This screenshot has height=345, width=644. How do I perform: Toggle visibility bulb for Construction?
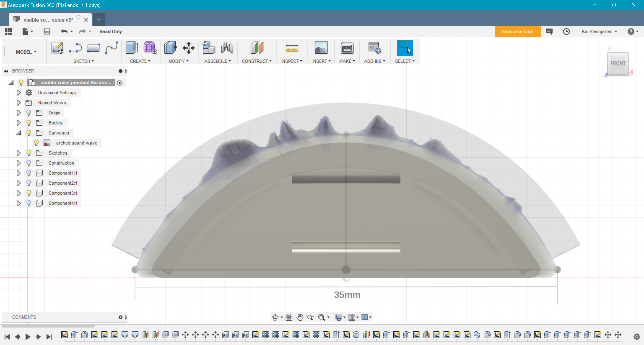pyautogui.click(x=29, y=163)
